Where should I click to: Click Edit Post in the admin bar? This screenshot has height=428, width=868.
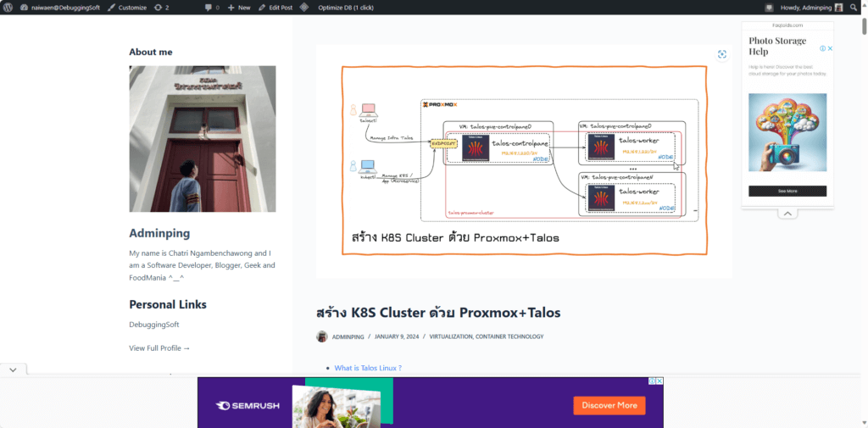click(x=275, y=7)
